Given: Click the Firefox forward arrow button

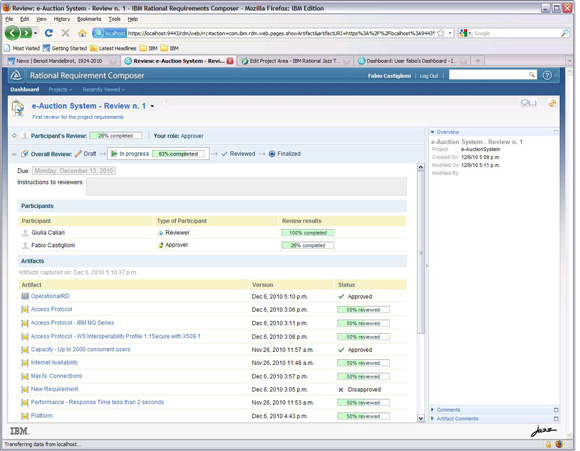Looking at the screenshot, I should tap(26, 33).
